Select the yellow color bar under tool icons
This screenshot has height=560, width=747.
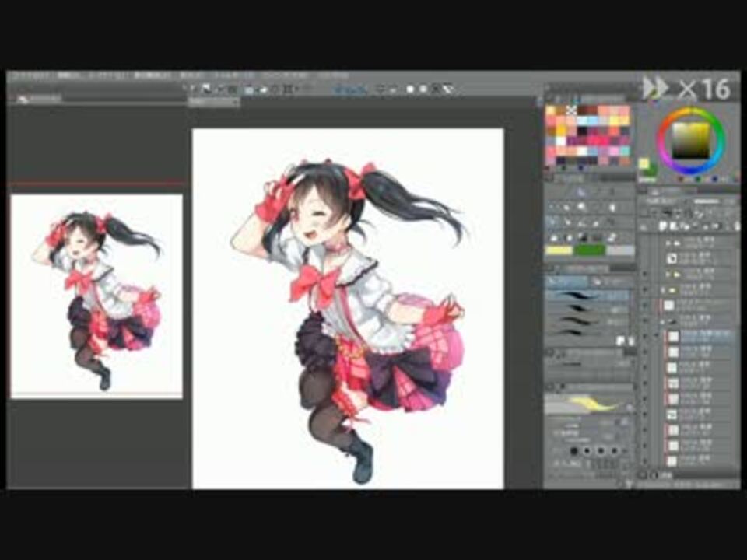[559, 250]
